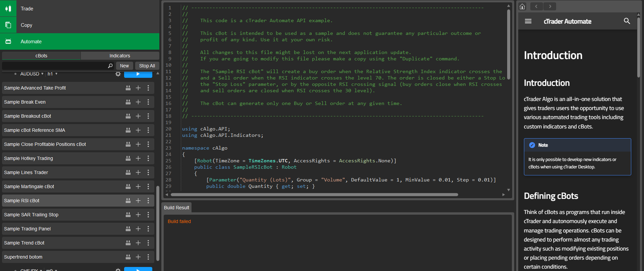Click the search magnifier in cBots filter
Screen dimensions: 644x271
point(110,66)
